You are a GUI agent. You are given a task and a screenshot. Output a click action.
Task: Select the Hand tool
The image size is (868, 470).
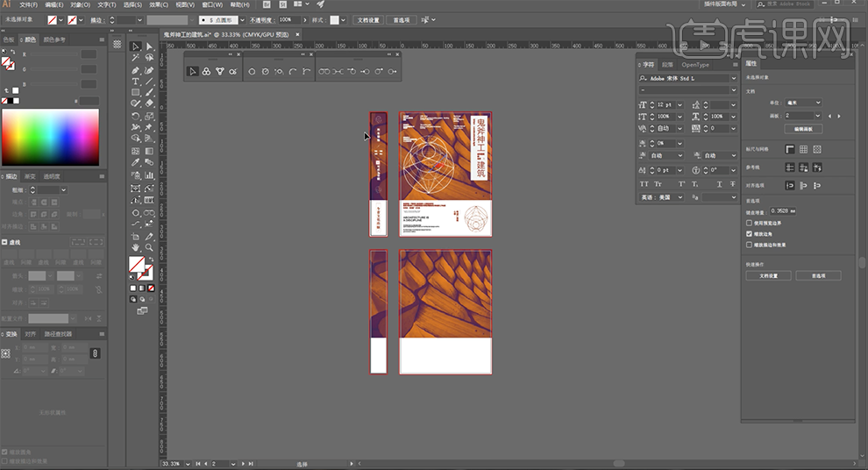point(136,248)
